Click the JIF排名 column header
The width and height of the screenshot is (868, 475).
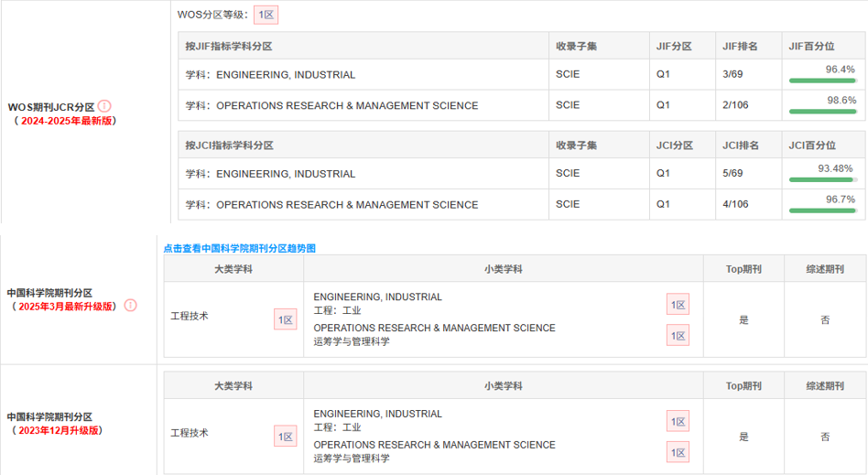coord(742,46)
